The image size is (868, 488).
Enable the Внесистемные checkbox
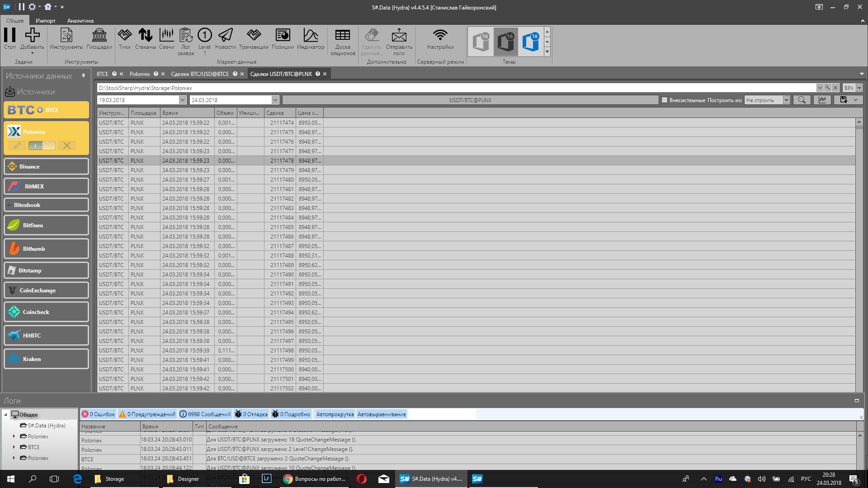[x=665, y=100]
